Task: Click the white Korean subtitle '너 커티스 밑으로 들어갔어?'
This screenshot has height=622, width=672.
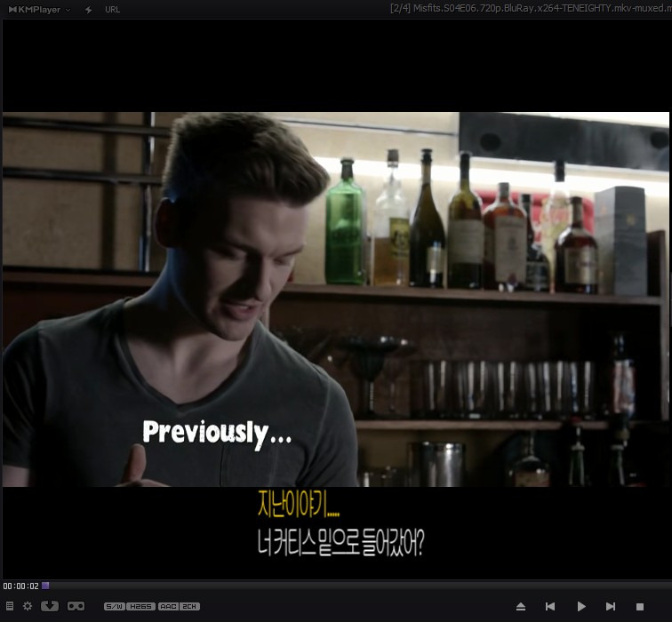Action: click(x=340, y=543)
